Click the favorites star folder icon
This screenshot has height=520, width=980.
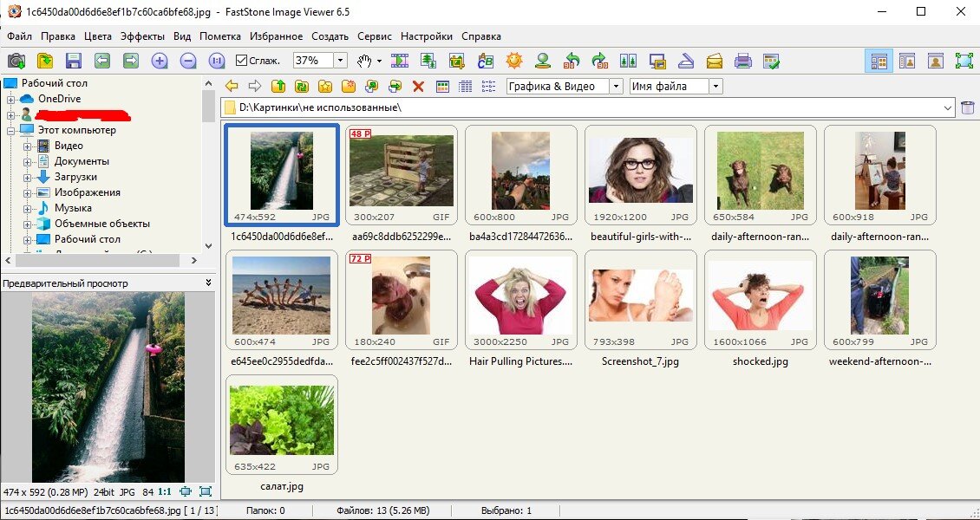point(325,86)
